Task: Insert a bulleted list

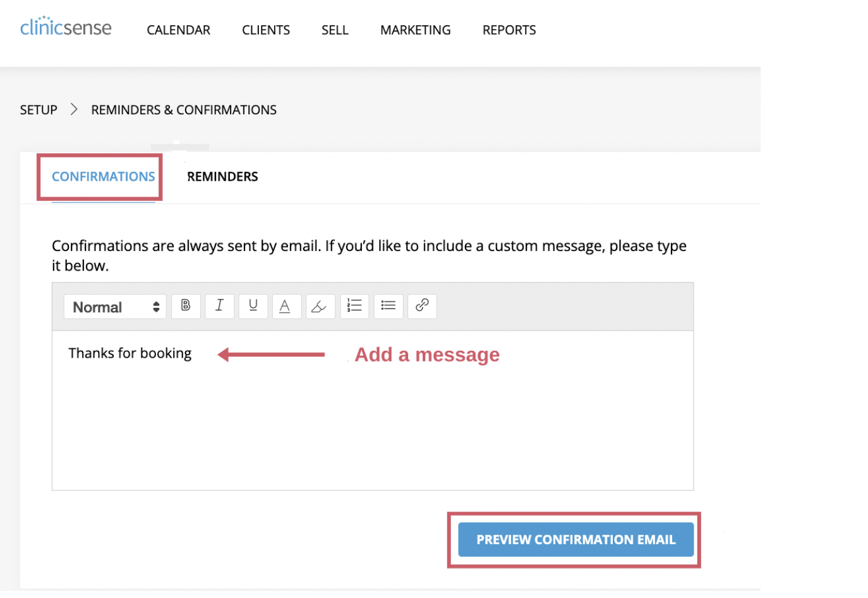Action: click(389, 307)
